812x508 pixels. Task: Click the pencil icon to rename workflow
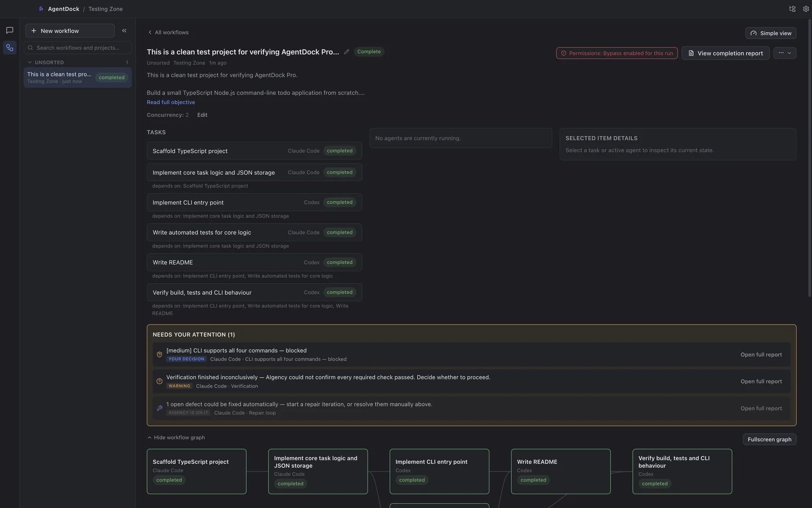[346, 51]
